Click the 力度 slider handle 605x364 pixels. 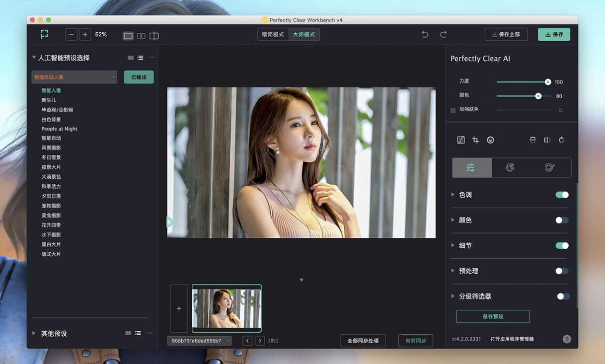pyautogui.click(x=548, y=82)
